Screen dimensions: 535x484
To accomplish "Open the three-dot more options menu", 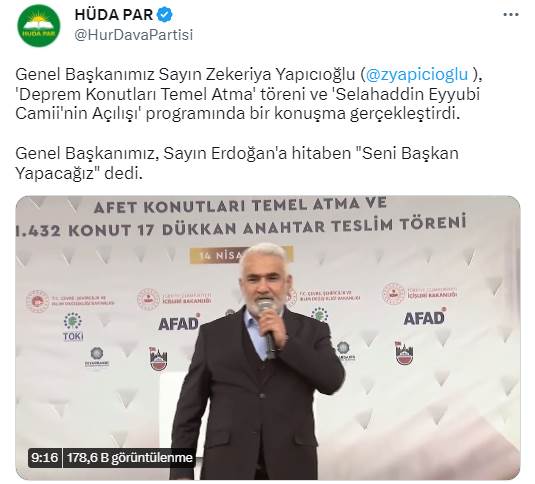I will [x=511, y=15].
